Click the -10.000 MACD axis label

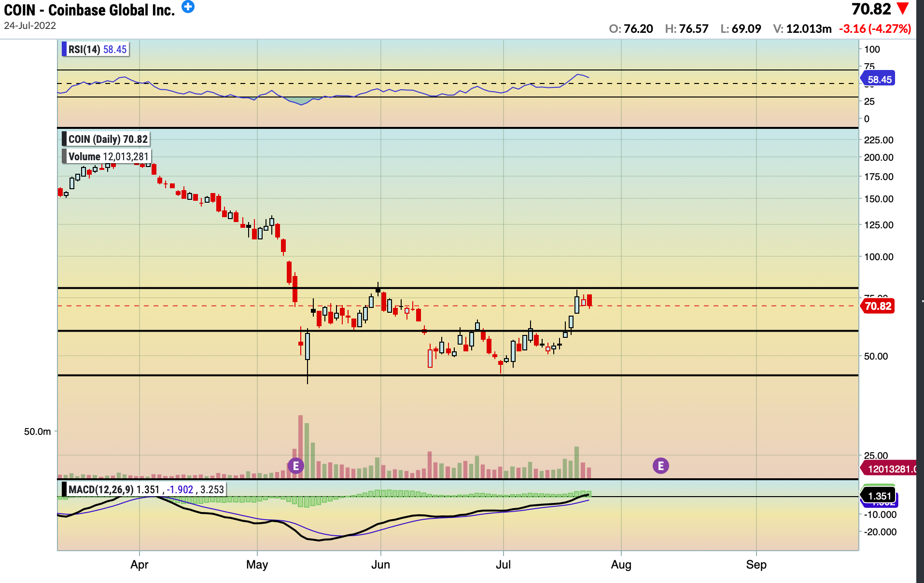click(880, 514)
